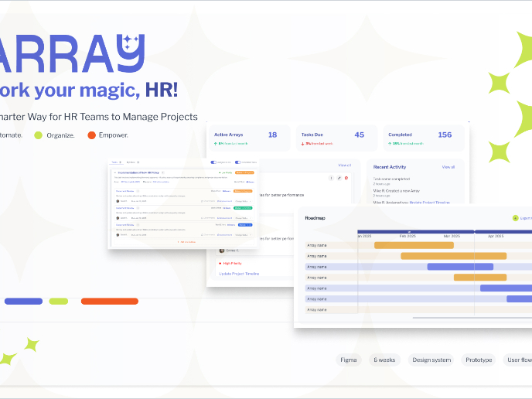Click the 6 weeks tag
The height and width of the screenshot is (399, 532).
pyautogui.click(x=384, y=360)
